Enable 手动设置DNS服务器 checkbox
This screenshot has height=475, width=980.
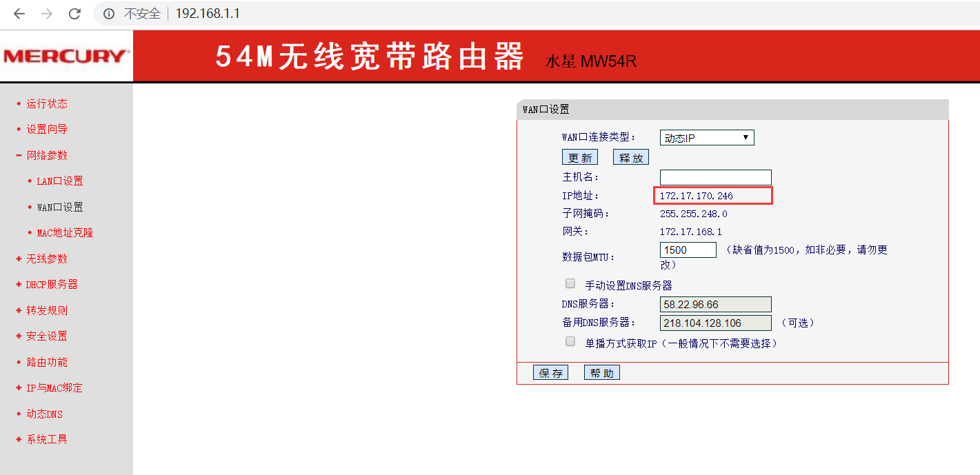coord(570,283)
